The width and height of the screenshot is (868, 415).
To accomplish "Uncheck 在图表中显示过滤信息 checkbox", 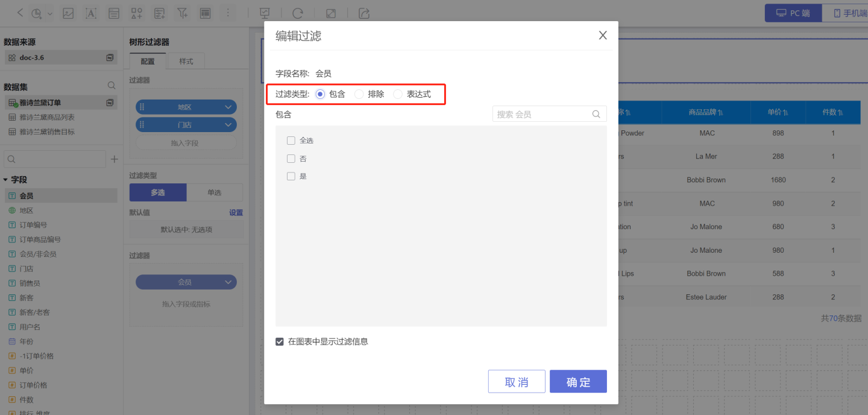I will [x=280, y=341].
